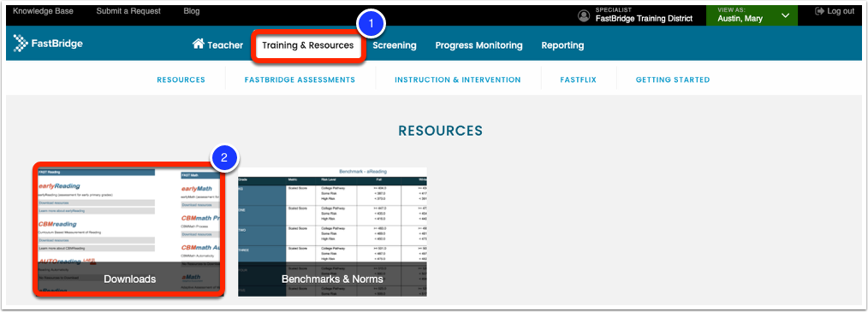Select Instruction & Intervention submenu item

tap(458, 79)
